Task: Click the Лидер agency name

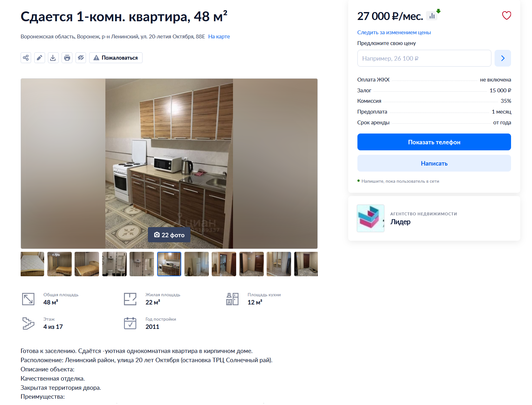Action: [x=400, y=222]
